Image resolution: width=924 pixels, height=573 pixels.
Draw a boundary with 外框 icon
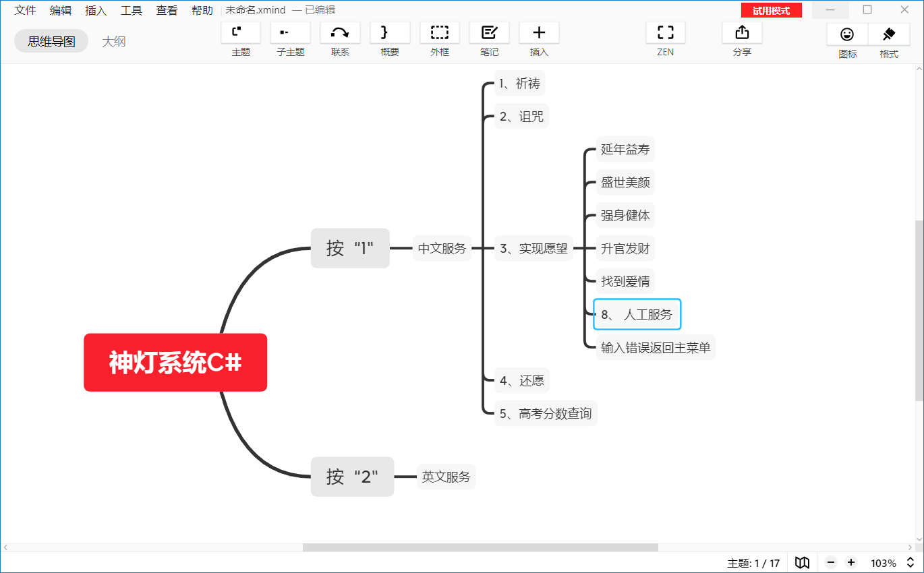440,32
